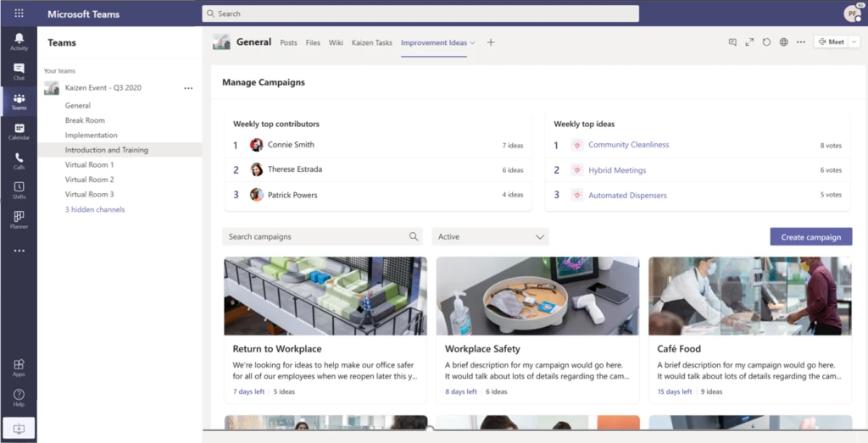The image size is (868, 443).
Task: Show the 3 hidden channels
Action: coord(94,209)
